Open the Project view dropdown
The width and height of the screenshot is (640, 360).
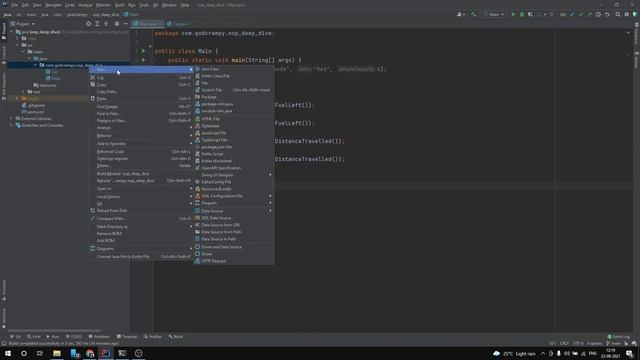[x=23, y=24]
